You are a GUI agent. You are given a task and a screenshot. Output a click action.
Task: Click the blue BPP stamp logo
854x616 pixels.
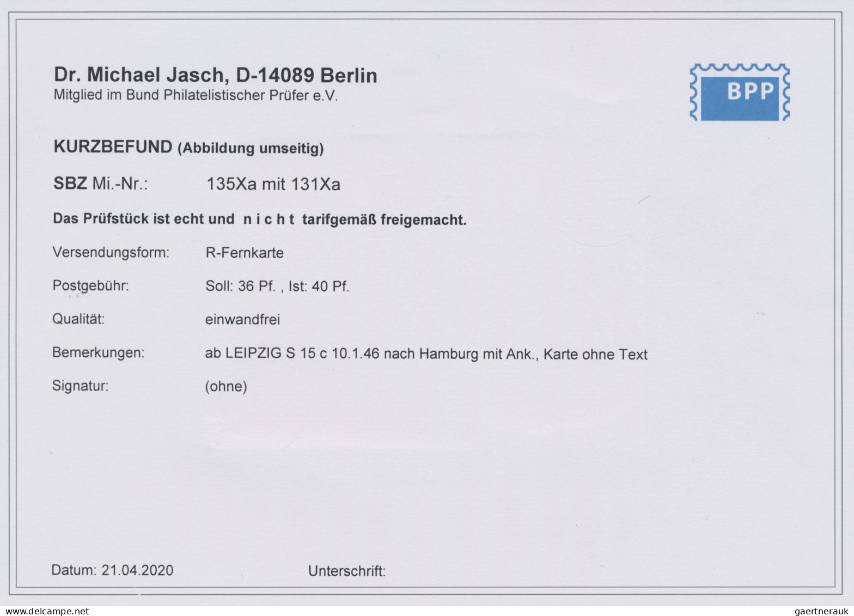coord(740,92)
